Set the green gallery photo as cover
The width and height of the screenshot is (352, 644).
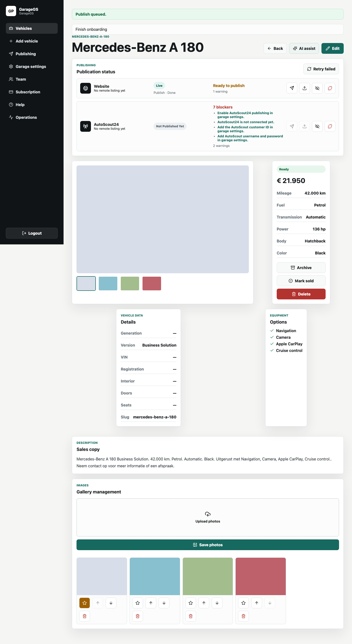pyautogui.click(x=190, y=603)
